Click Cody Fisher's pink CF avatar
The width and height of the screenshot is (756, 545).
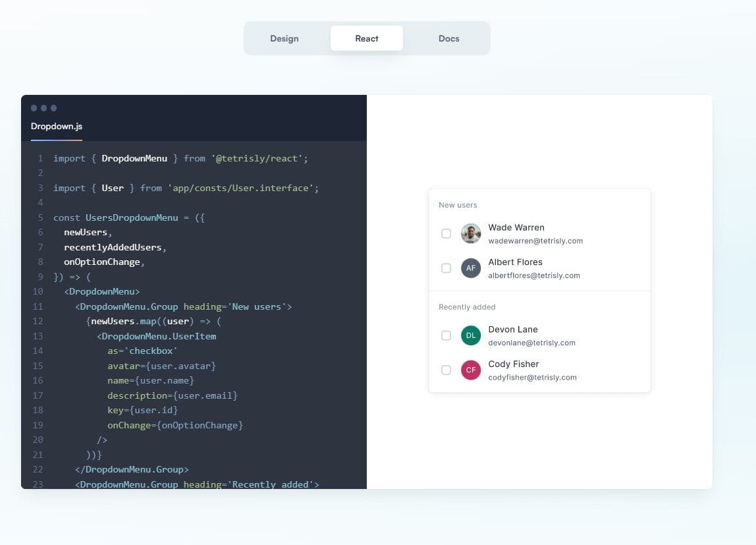point(471,370)
